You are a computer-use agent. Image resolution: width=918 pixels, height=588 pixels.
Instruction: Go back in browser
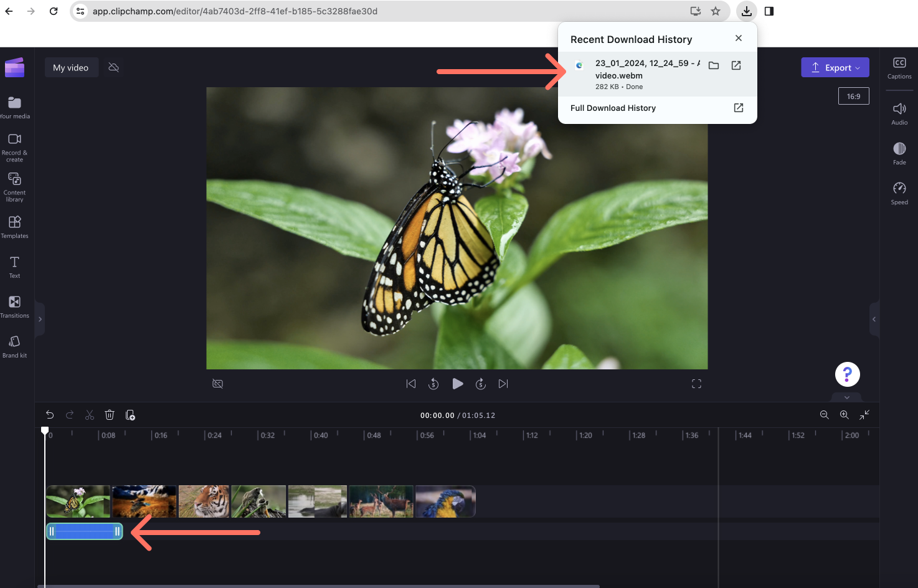(9, 11)
